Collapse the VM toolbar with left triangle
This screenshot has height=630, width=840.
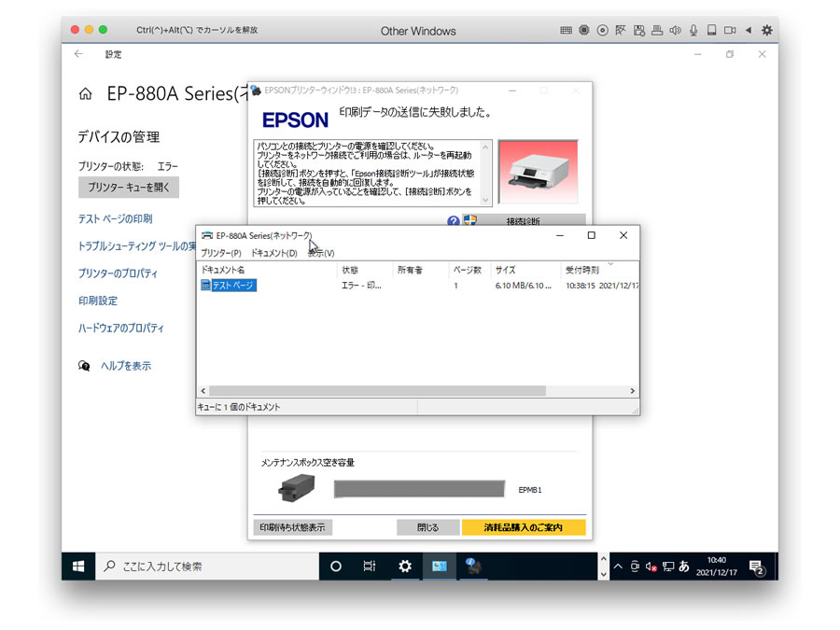click(x=749, y=31)
